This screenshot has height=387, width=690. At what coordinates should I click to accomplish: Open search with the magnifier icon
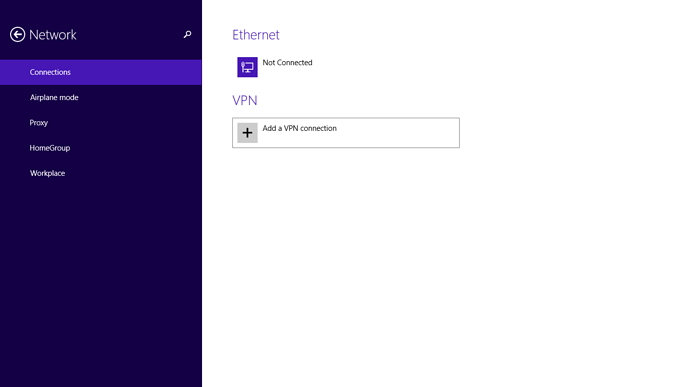point(187,34)
